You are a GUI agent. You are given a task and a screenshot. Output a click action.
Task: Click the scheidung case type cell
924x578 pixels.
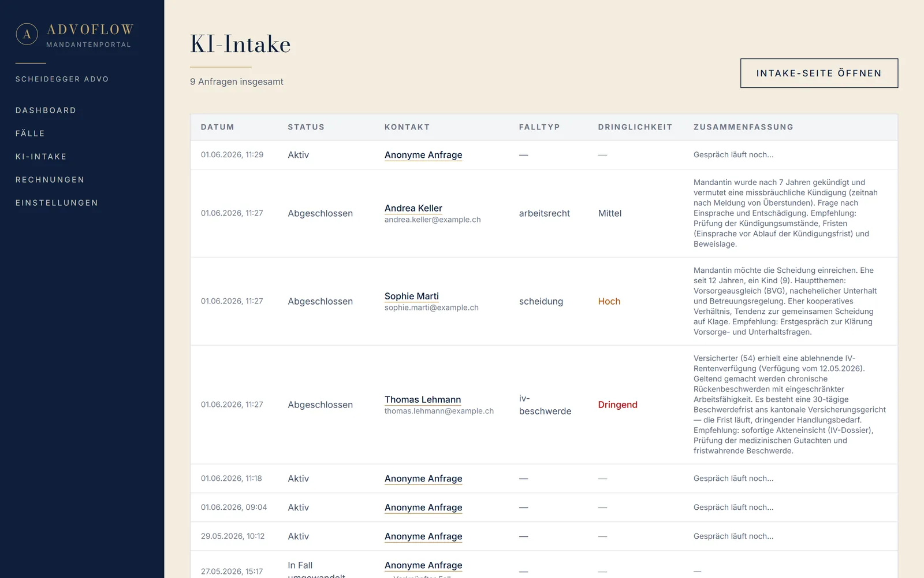541,301
